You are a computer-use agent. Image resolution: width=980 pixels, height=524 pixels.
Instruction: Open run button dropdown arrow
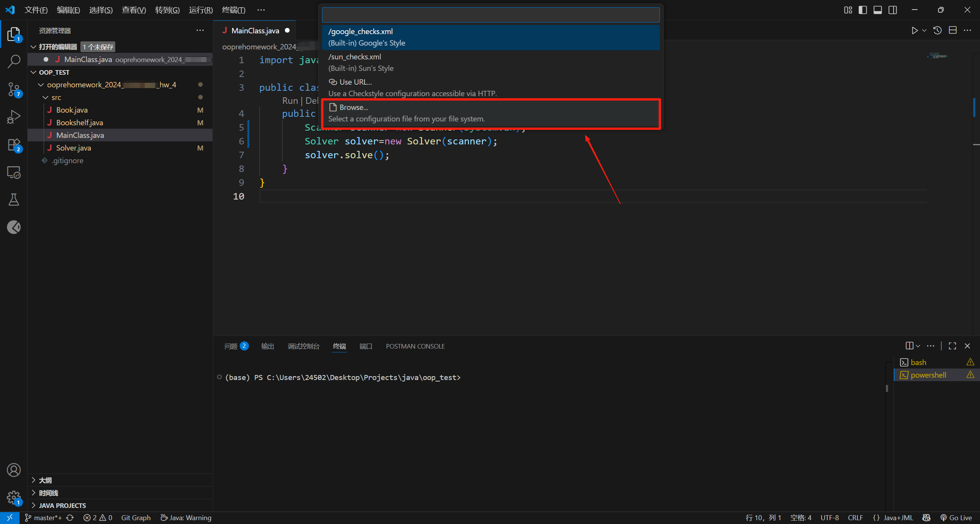924,31
